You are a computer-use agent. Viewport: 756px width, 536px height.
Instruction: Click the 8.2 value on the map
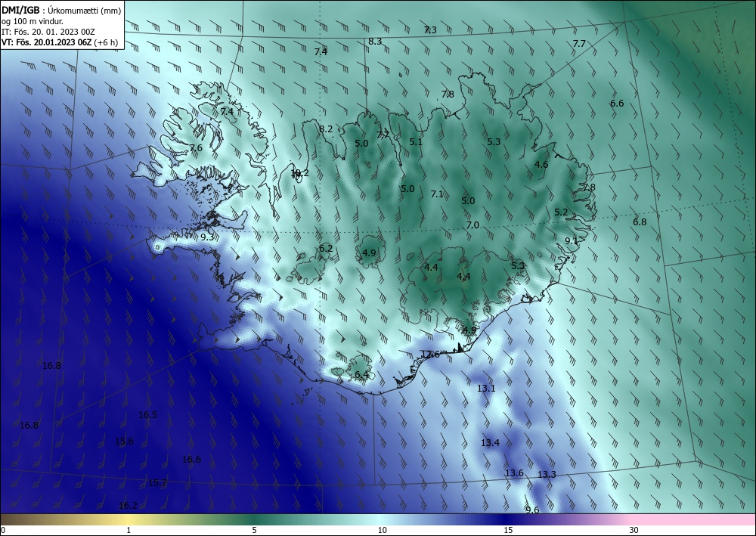coord(326,129)
